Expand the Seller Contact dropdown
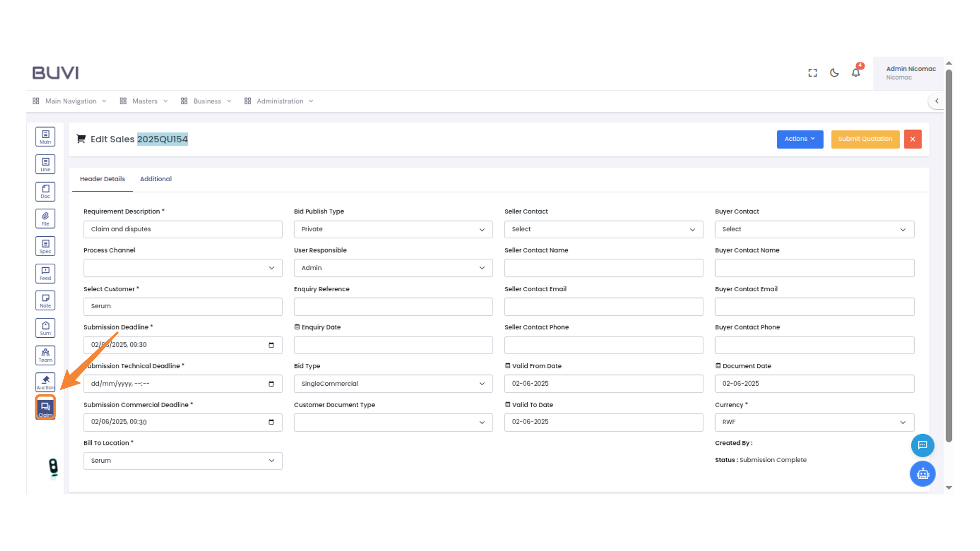The height and width of the screenshot is (551, 980). coord(603,229)
